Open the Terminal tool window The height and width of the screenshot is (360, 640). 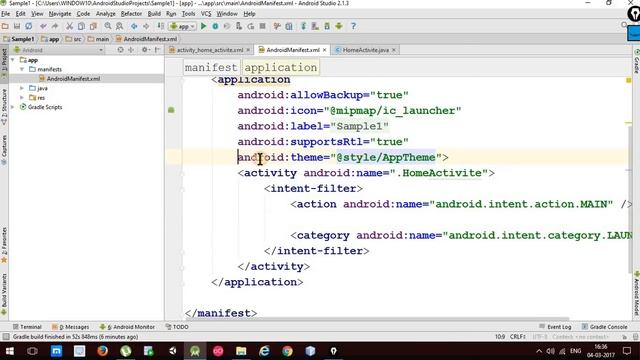(x=27, y=327)
